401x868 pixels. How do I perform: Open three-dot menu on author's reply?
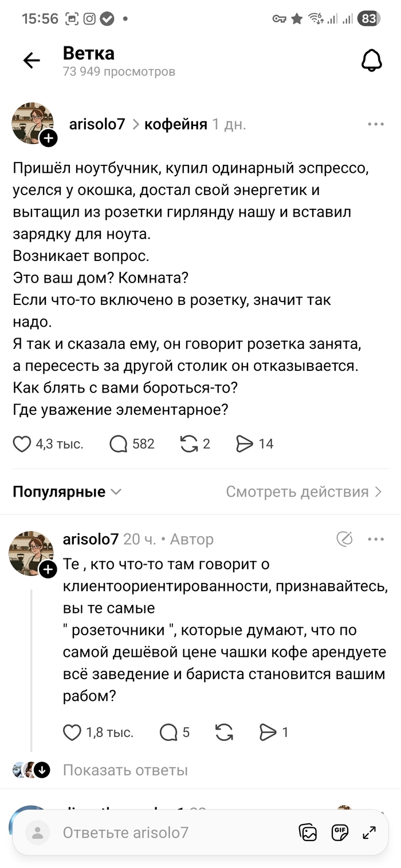pos(376,539)
